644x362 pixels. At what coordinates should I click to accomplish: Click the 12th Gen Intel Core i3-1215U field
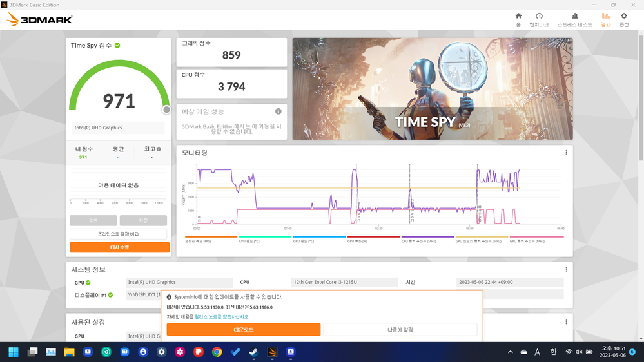[344, 282]
